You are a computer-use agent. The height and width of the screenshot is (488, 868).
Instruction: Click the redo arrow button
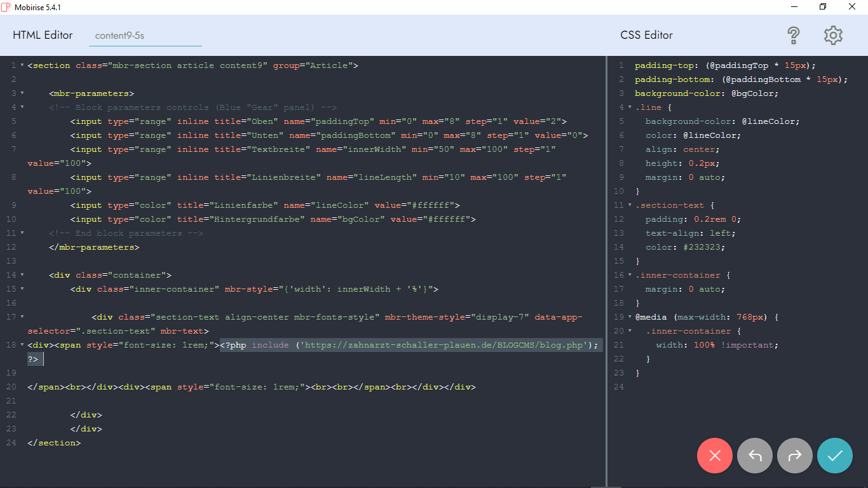pyautogui.click(x=795, y=456)
